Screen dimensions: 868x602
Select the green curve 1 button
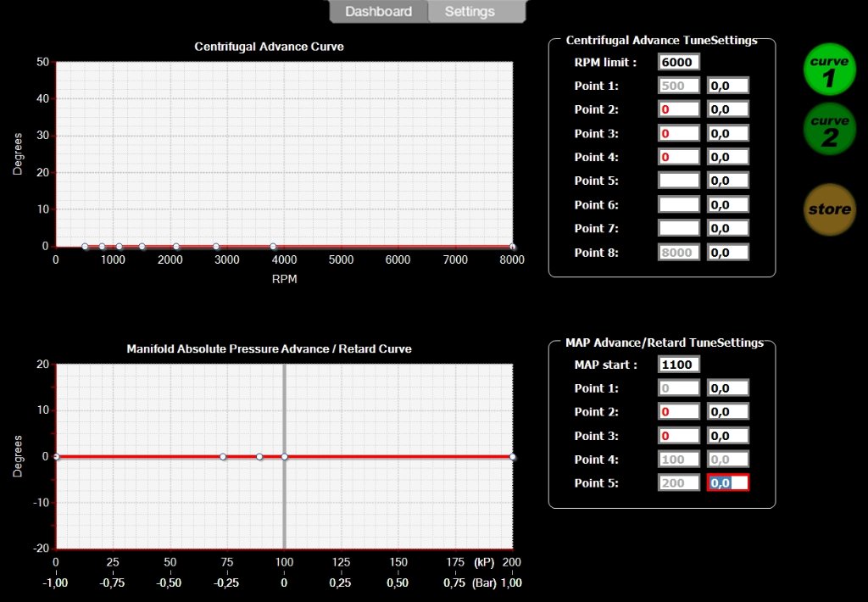(830, 69)
